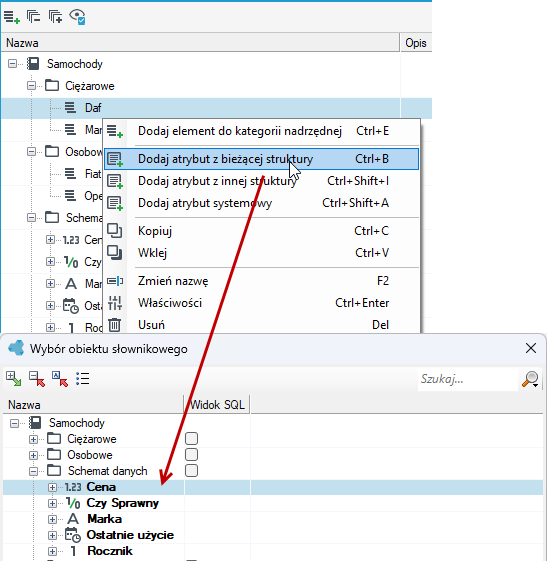Choose Usuń in the context menu

pos(261,325)
